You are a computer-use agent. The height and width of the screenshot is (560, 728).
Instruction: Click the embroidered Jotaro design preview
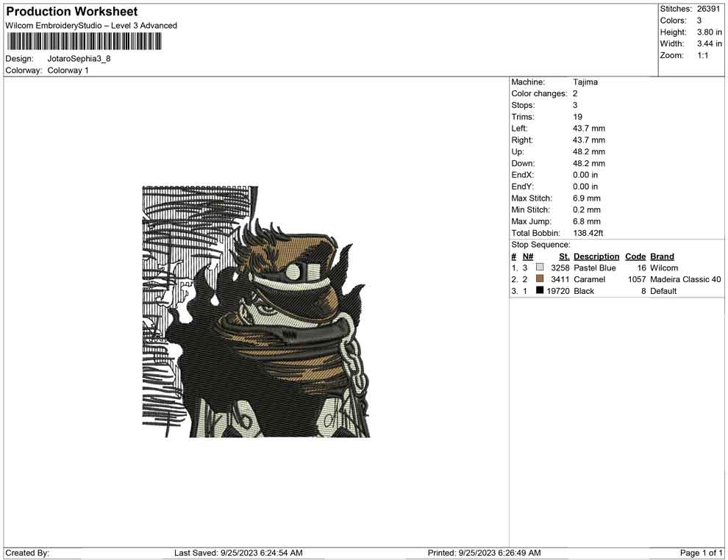256,312
